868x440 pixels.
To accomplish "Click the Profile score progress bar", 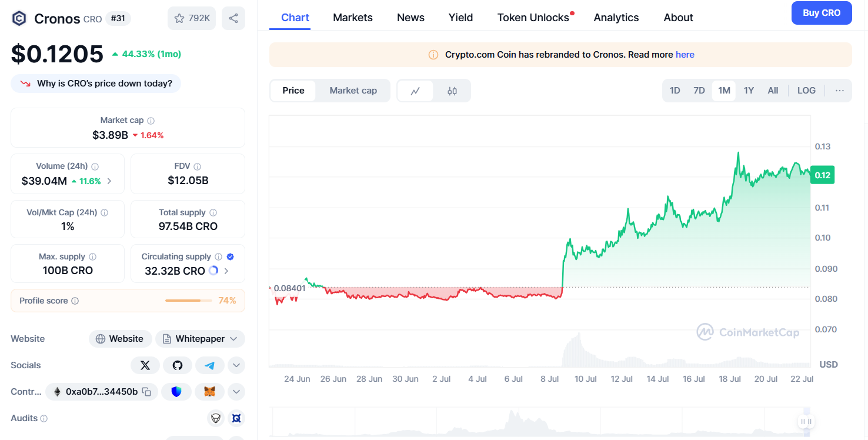I will click(x=189, y=301).
